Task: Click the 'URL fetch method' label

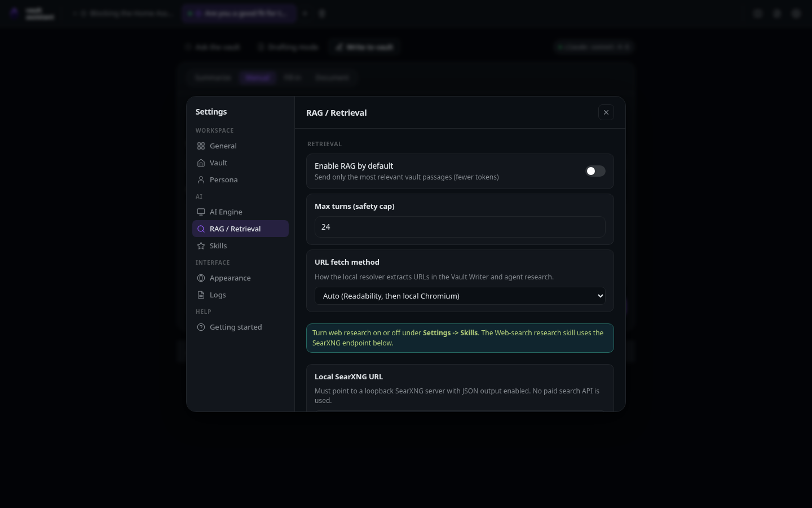Action: coord(347,262)
